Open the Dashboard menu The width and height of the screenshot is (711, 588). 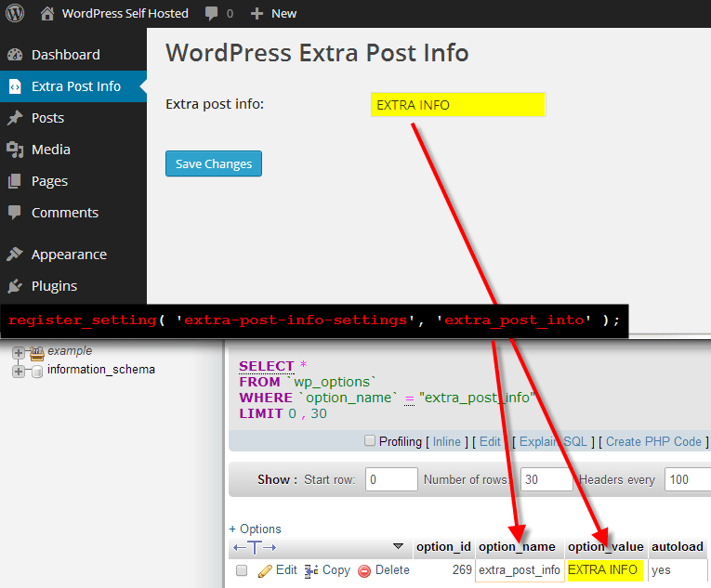click(x=73, y=55)
